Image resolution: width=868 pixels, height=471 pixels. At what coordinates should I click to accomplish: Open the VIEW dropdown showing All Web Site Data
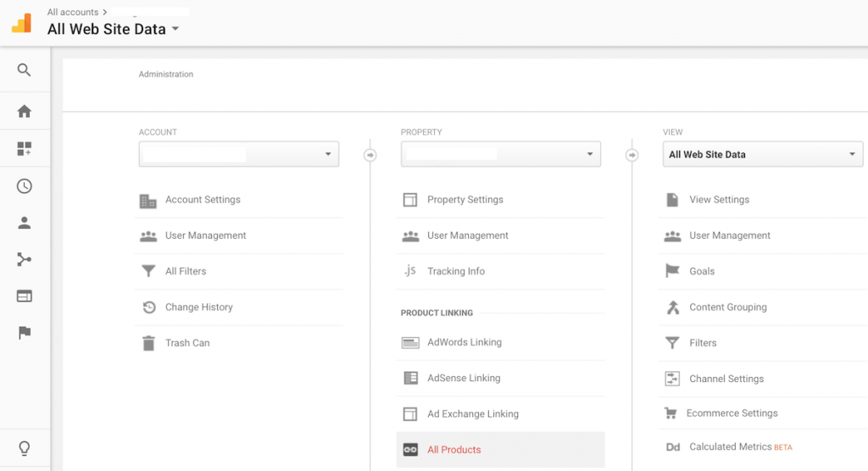pyautogui.click(x=762, y=154)
